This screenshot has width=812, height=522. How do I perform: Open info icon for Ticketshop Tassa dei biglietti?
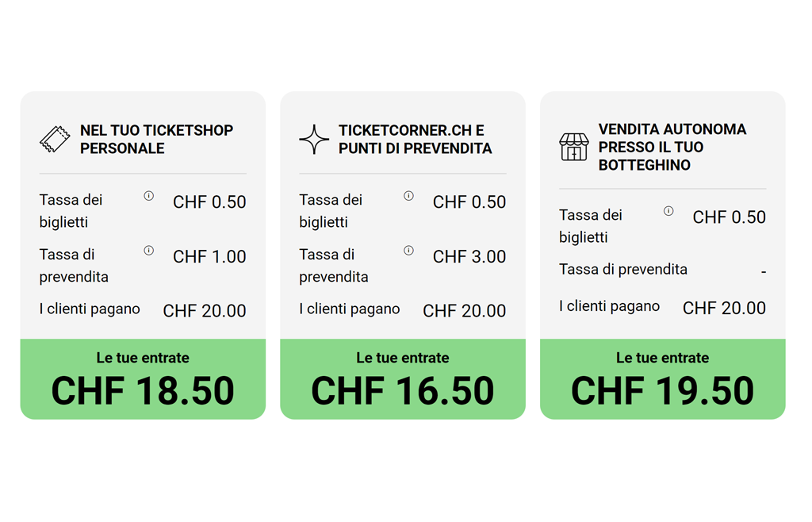point(148,196)
